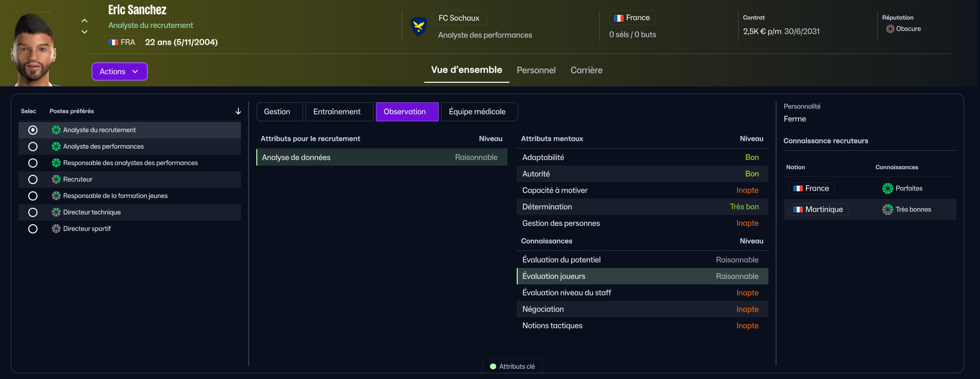This screenshot has height=379, width=980.
Task: Select the Directeur technique radio button
Action: pos(33,212)
